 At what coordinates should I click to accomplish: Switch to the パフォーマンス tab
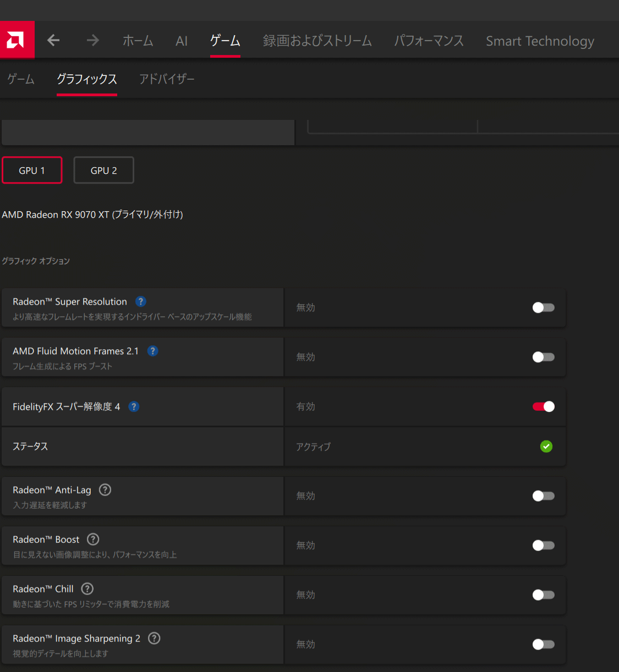point(429,41)
